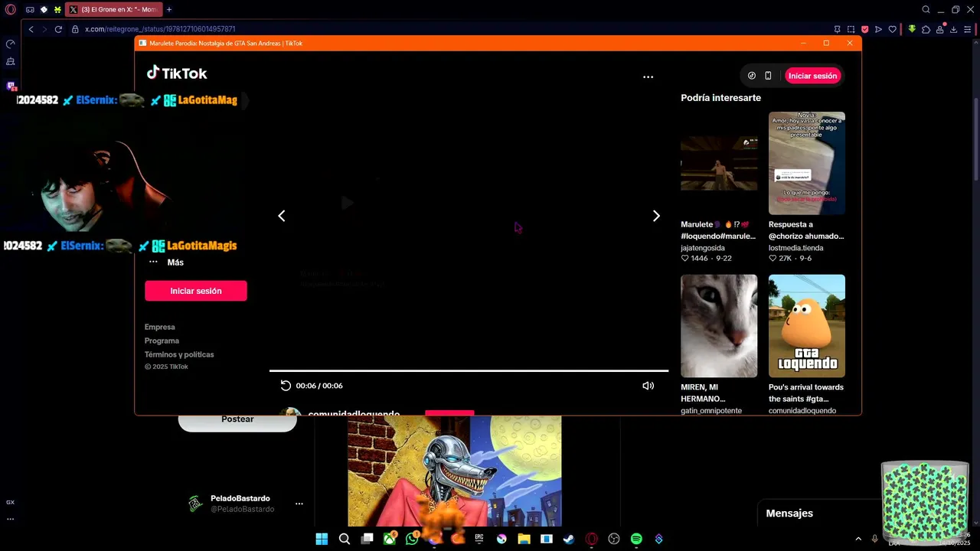
Task: Mute the TikTok video volume
Action: pos(648,386)
